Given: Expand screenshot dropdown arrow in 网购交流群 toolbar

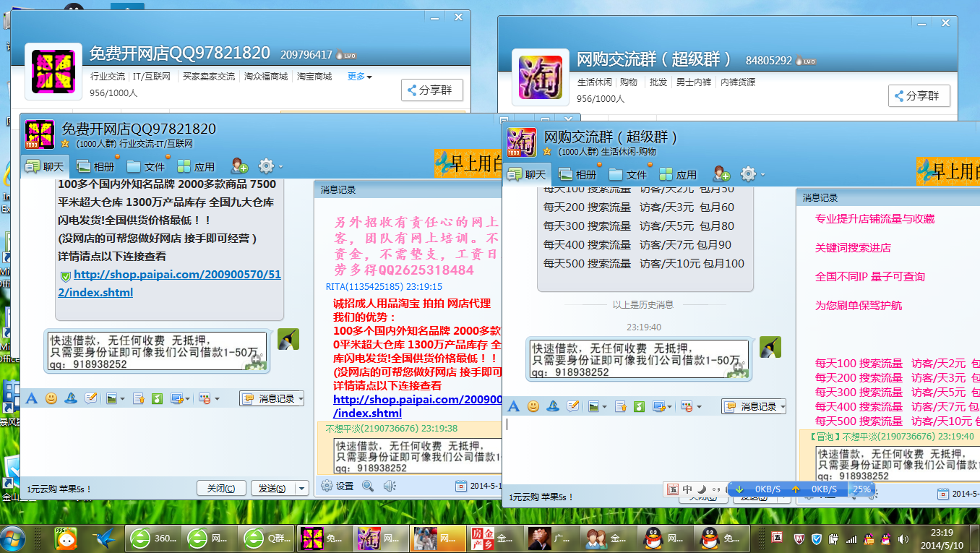Looking at the screenshot, I should pyautogui.click(x=669, y=407).
